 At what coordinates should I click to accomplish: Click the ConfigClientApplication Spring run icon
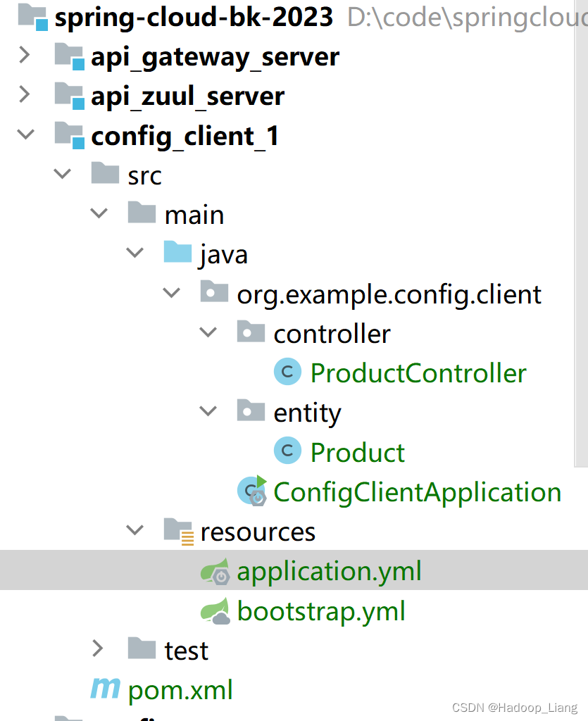click(x=252, y=491)
